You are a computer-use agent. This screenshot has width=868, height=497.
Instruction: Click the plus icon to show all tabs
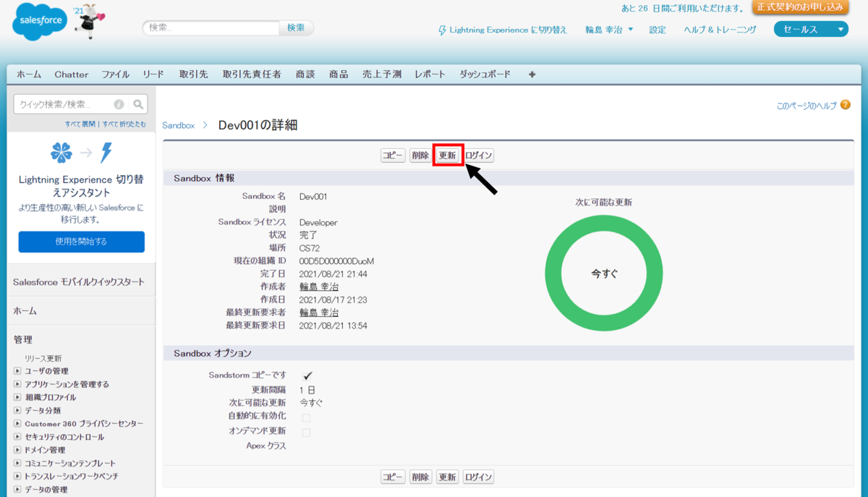[532, 74]
